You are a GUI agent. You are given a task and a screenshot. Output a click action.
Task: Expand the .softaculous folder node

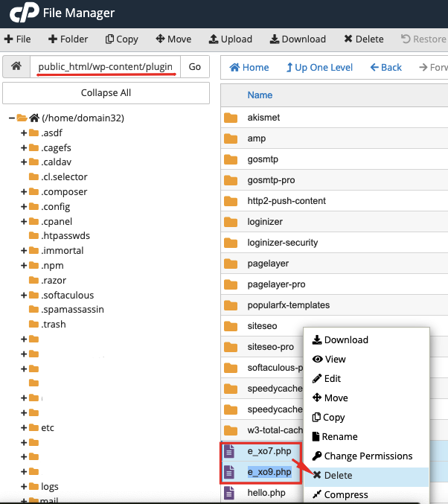tap(24, 295)
